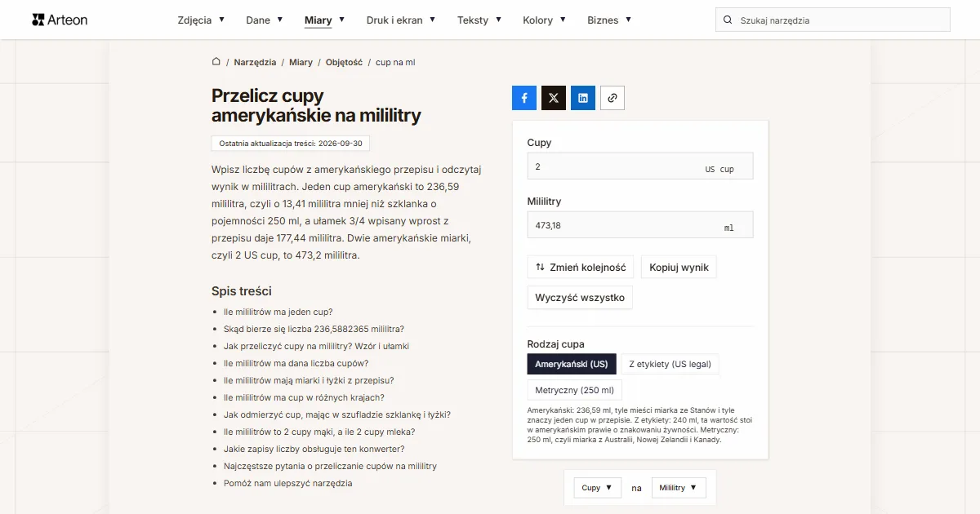This screenshot has height=514, width=980.
Task: Click the search magnifier icon
Action: tap(728, 20)
